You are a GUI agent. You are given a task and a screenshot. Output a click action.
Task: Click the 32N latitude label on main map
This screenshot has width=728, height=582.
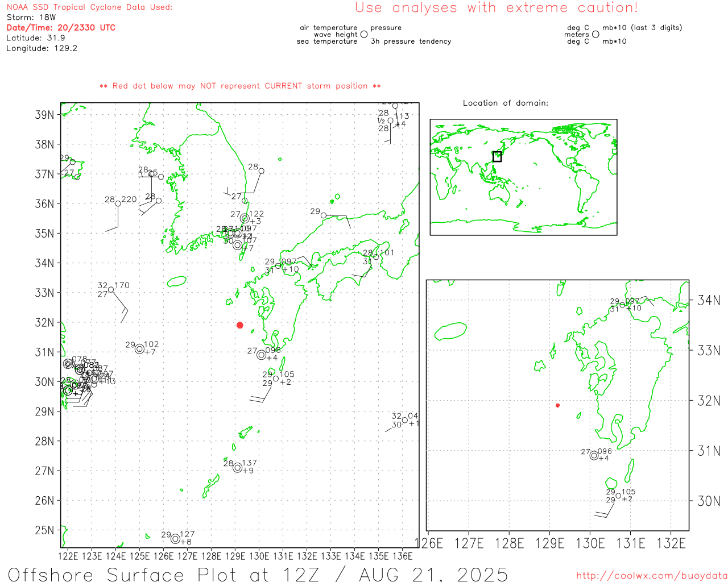point(44,322)
